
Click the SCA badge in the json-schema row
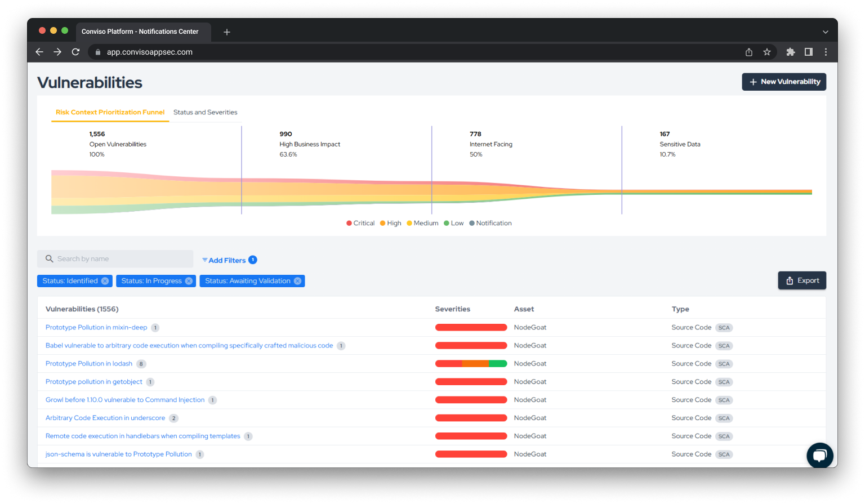pyautogui.click(x=724, y=454)
